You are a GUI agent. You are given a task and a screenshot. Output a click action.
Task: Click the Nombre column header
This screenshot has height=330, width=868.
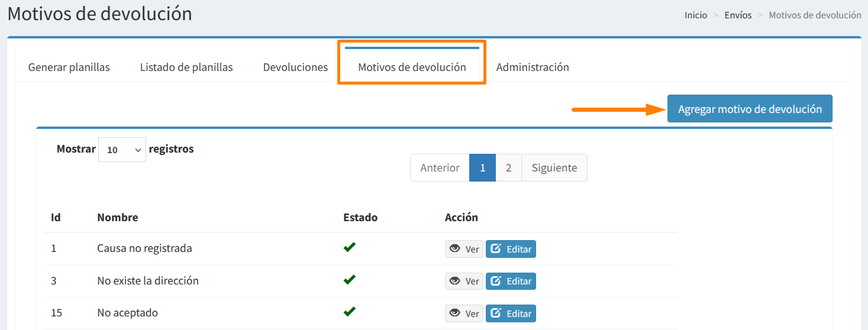[x=118, y=217]
